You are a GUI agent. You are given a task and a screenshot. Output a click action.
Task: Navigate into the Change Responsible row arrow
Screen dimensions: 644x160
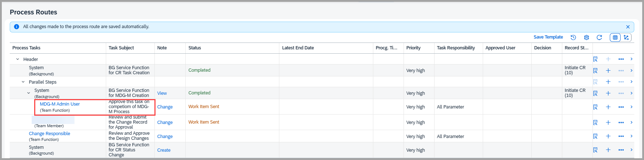(x=631, y=136)
